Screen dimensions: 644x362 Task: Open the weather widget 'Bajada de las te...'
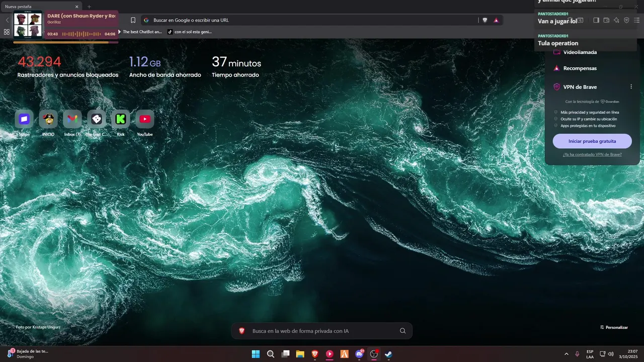click(28, 354)
